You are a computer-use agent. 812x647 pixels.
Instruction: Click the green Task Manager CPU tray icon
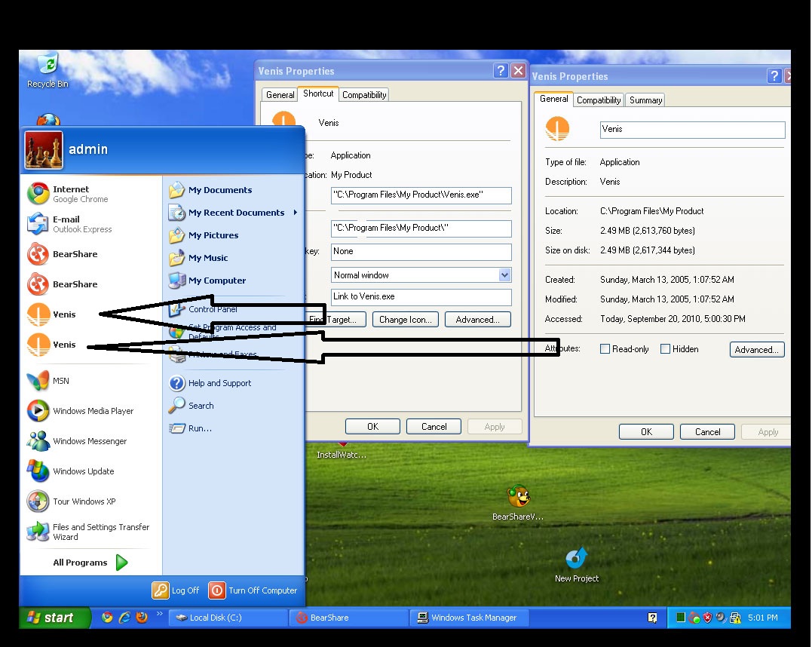point(681,617)
